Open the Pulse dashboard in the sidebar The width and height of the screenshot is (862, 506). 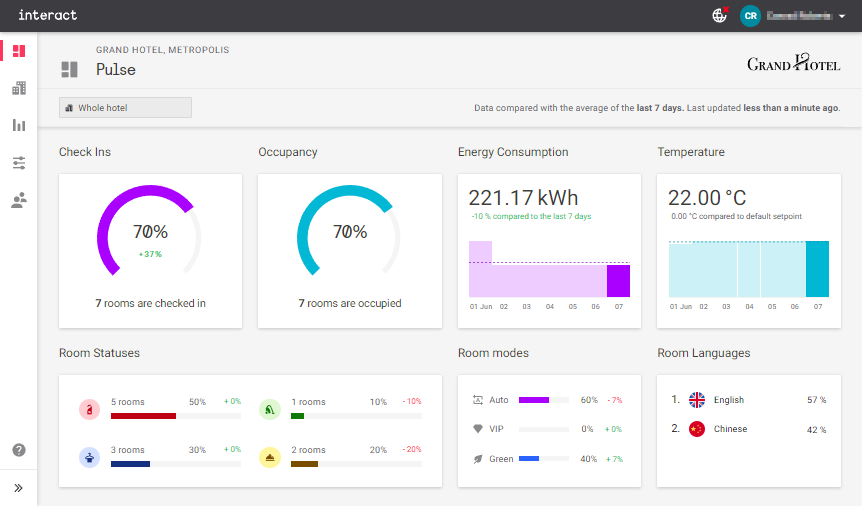(19, 51)
